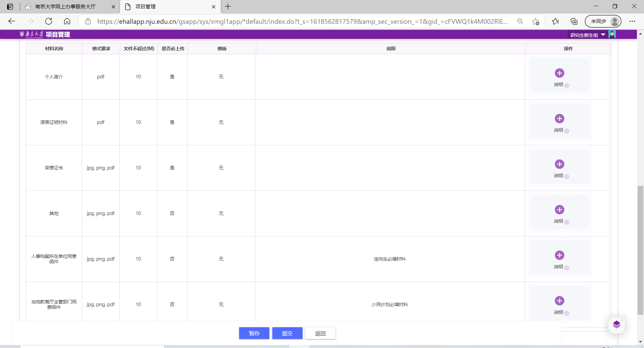This screenshot has height=348, width=644.
Task: Add file for 语言证明材料 row
Action: click(559, 119)
